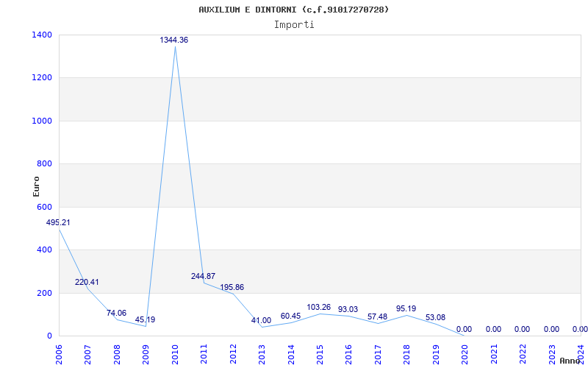Click the 2022 year tick label
The height and width of the screenshot is (368, 588).
click(523, 355)
